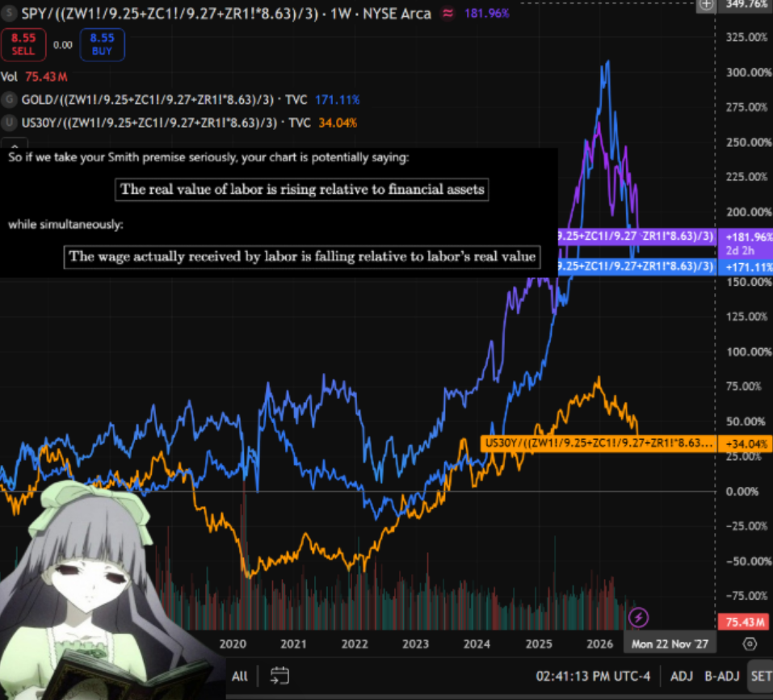Click the 0.00% price scale label
Viewport: 773px width, 700px height.
tap(741, 491)
